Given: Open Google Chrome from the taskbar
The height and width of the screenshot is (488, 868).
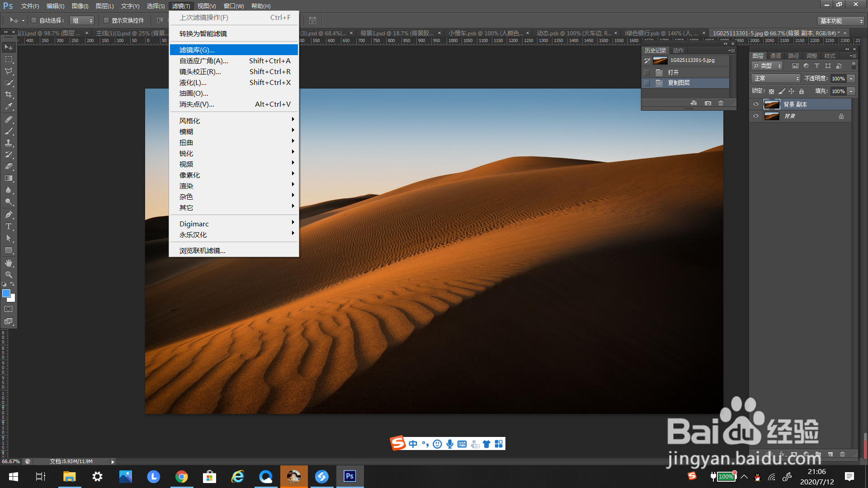Looking at the screenshot, I should click(x=182, y=477).
